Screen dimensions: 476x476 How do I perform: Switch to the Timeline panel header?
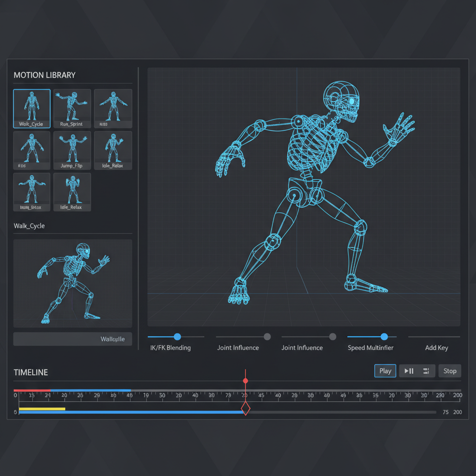(x=31, y=372)
